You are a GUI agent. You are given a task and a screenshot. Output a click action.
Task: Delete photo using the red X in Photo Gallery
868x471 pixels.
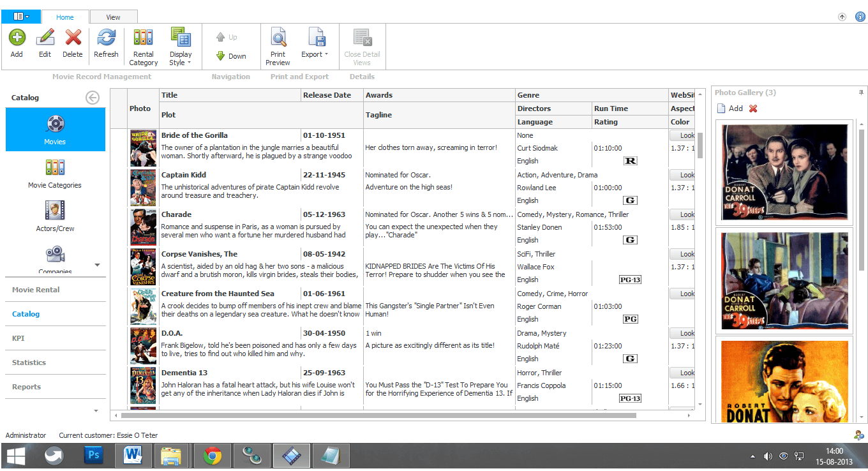(x=753, y=108)
